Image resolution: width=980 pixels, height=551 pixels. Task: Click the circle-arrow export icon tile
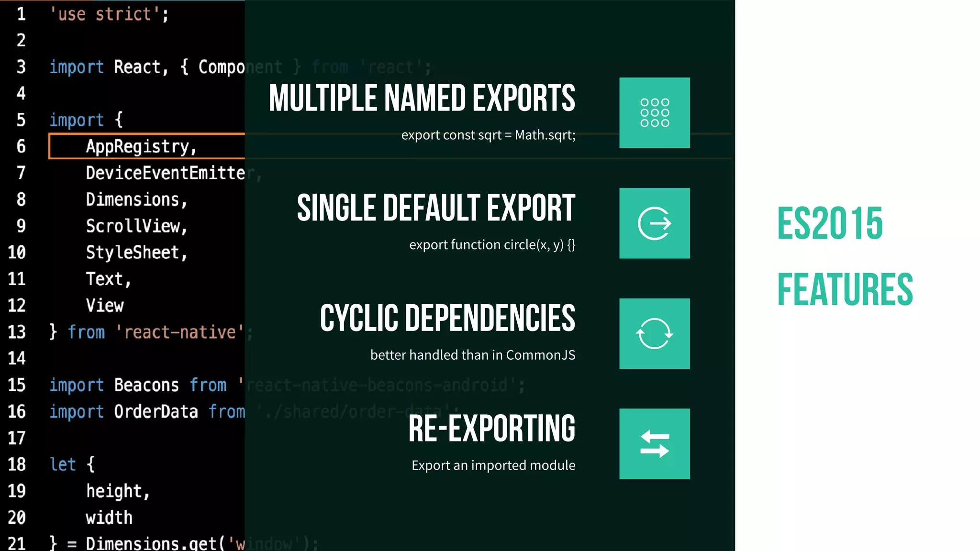(x=654, y=223)
